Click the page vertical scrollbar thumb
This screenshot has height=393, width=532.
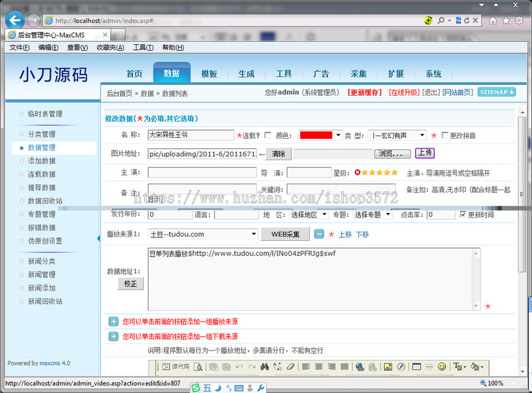(523, 194)
